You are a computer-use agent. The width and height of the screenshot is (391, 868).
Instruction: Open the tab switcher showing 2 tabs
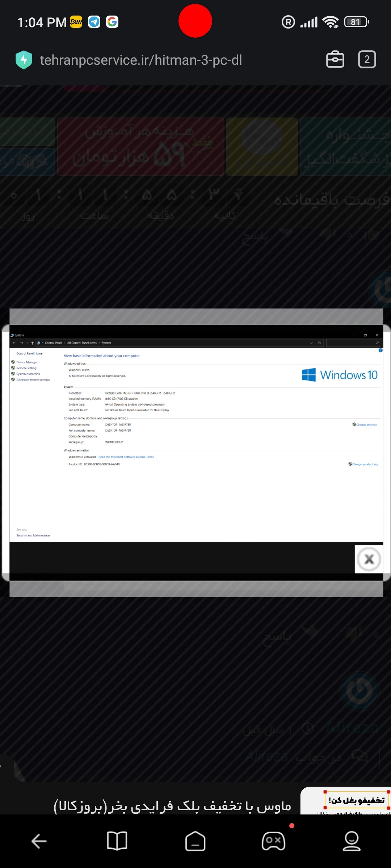coord(367,60)
